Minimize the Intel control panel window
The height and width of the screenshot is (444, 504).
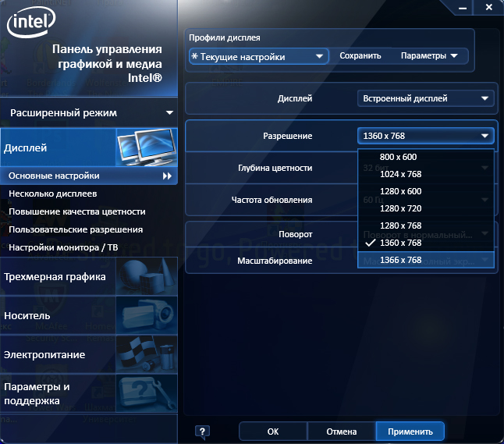tap(463, 8)
